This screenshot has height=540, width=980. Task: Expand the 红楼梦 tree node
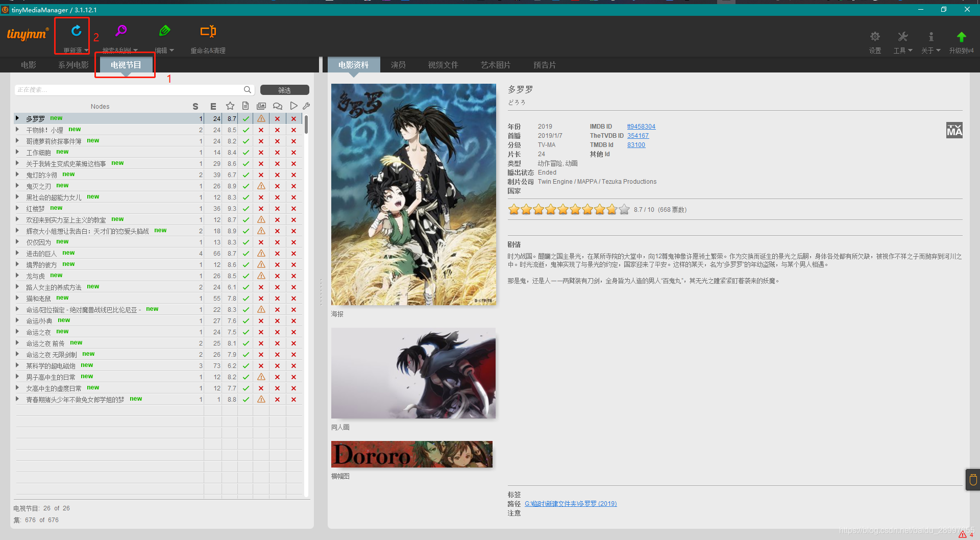(x=17, y=208)
